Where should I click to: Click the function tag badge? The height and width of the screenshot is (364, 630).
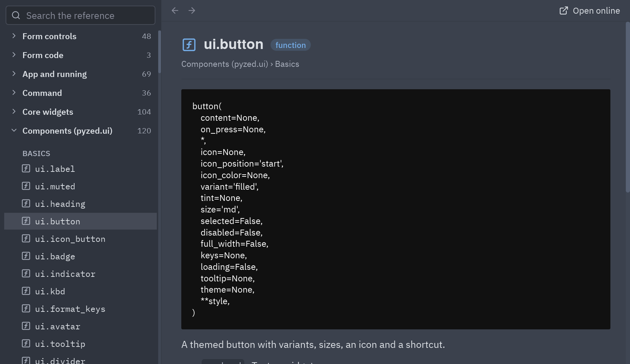click(290, 45)
